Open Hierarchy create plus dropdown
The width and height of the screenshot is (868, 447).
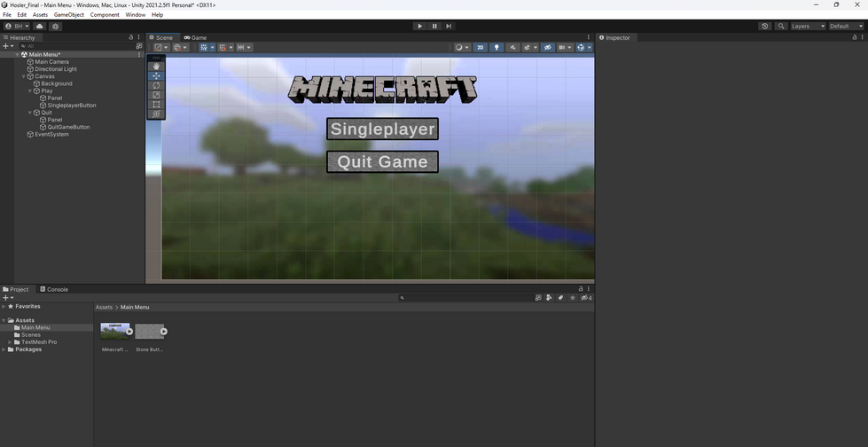[x=8, y=46]
